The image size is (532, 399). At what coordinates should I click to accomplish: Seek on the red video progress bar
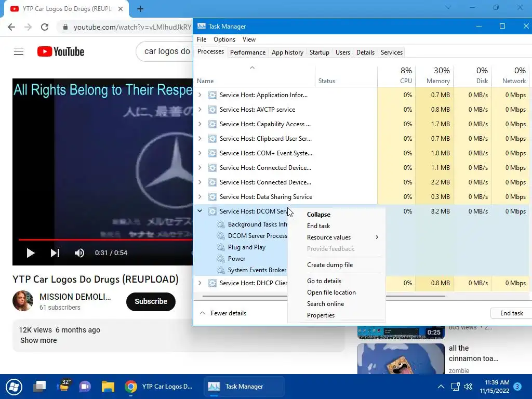105,240
